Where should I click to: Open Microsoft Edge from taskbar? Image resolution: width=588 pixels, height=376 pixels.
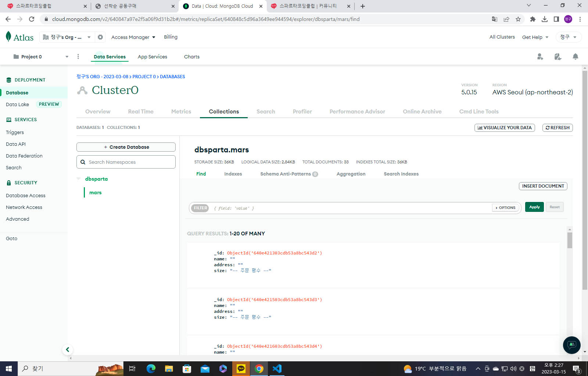pos(151,369)
